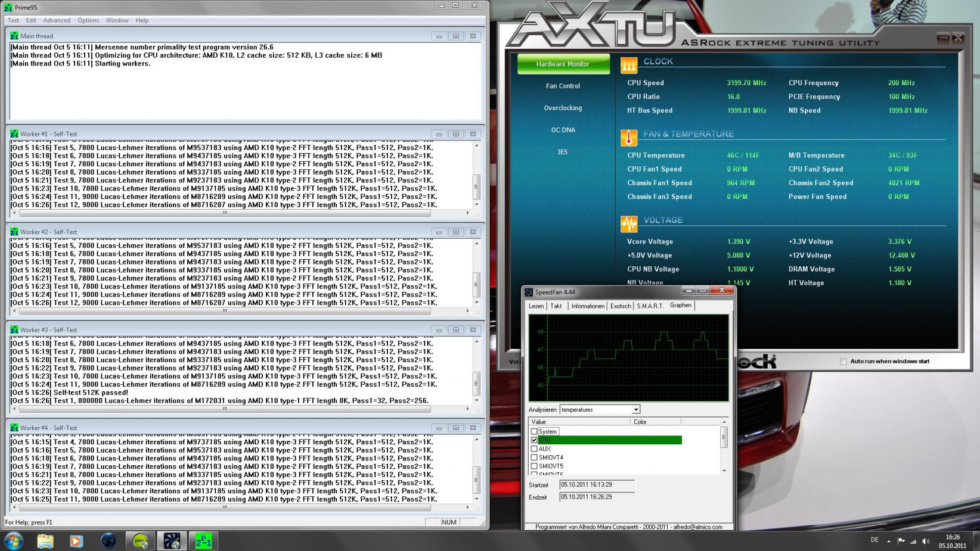Open OC DNA section in AXTU

[x=563, y=130]
